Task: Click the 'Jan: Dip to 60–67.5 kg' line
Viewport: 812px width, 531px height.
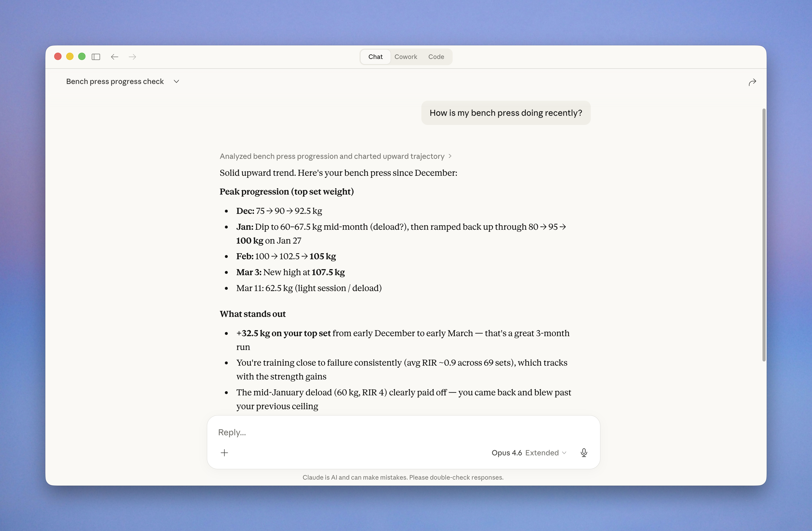Action: (401, 234)
